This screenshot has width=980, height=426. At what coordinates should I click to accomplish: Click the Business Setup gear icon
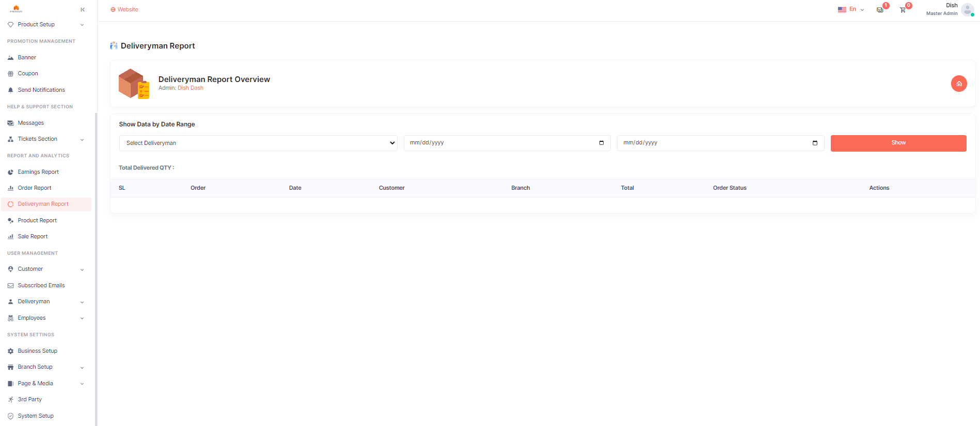[10, 351]
